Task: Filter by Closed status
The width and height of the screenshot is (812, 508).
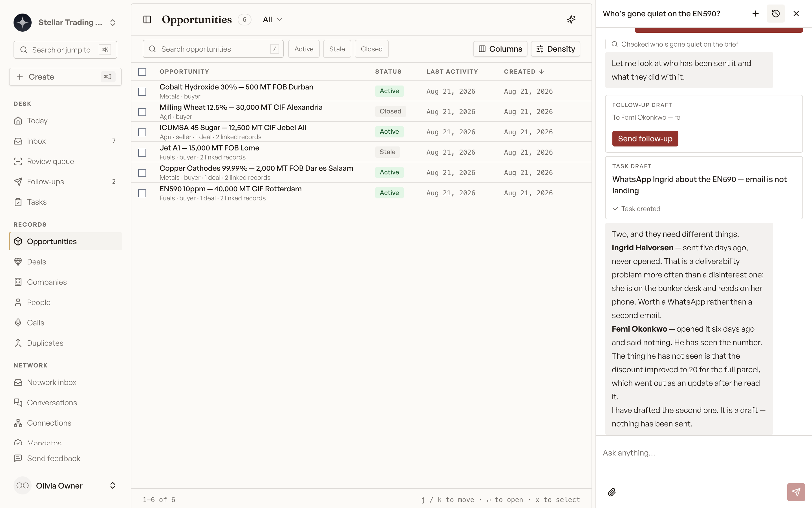Action: (x=371, y=49)
